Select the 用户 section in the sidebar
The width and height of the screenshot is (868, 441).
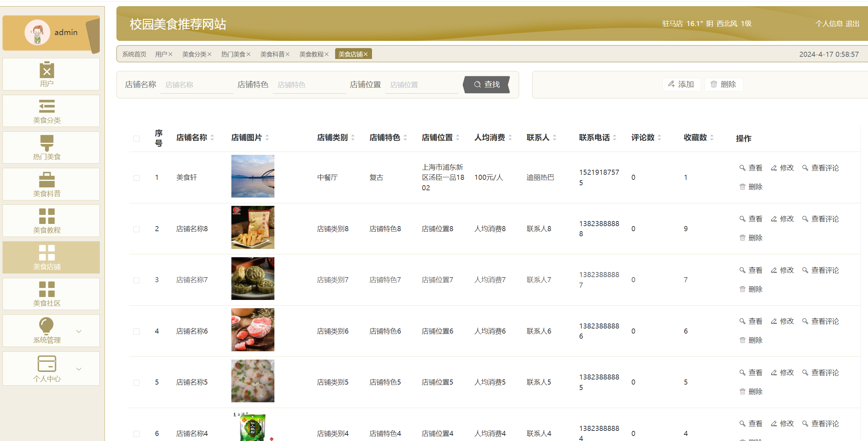51,74
